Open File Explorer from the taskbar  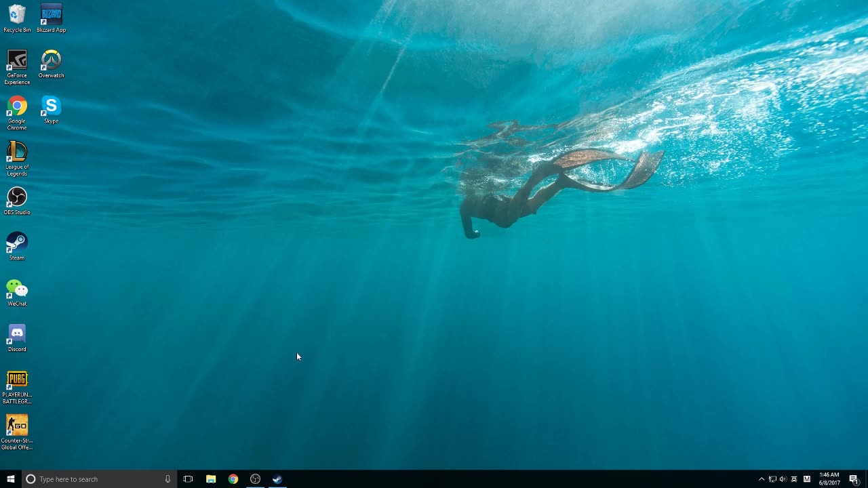pyautogui.click(x=211, y=479)
